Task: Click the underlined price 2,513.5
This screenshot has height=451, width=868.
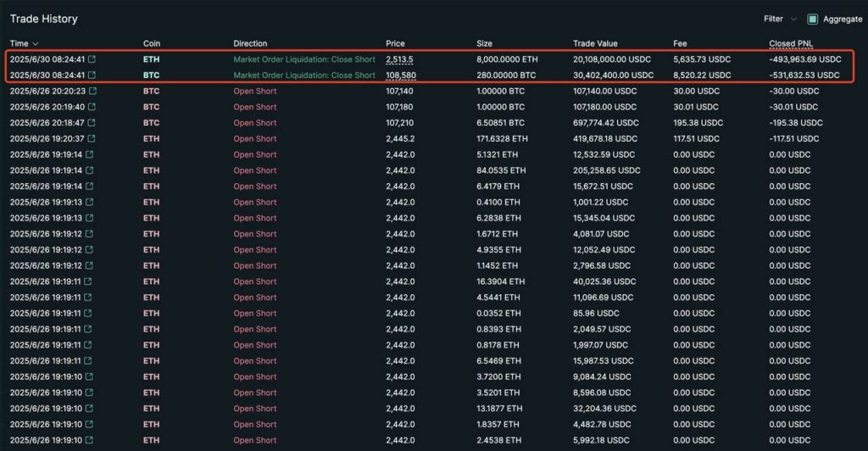Action: click(x=399, y=59)
